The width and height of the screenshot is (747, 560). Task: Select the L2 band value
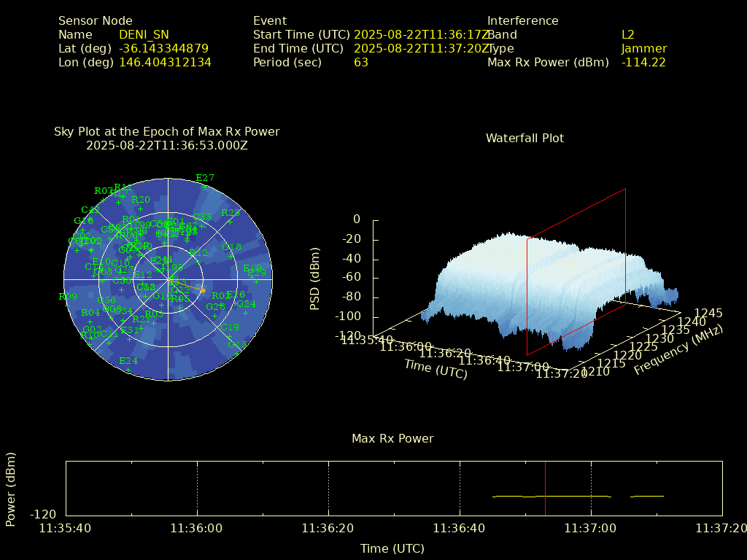(627, 35)
